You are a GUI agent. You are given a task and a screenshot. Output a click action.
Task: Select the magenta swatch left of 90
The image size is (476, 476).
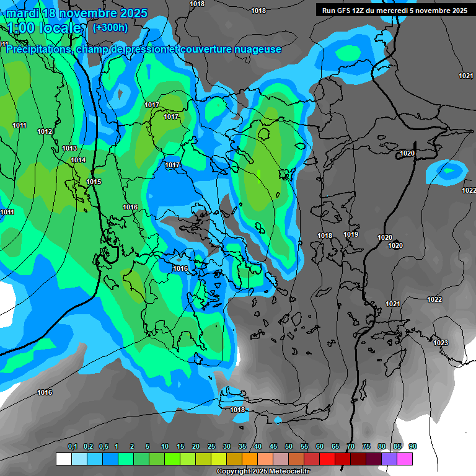405,459
